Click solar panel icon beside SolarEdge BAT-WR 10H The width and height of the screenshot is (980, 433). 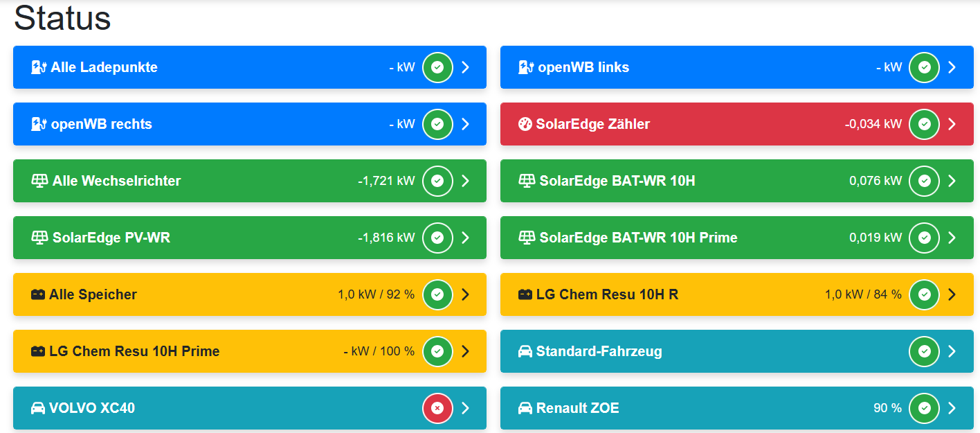click(526, 181)
